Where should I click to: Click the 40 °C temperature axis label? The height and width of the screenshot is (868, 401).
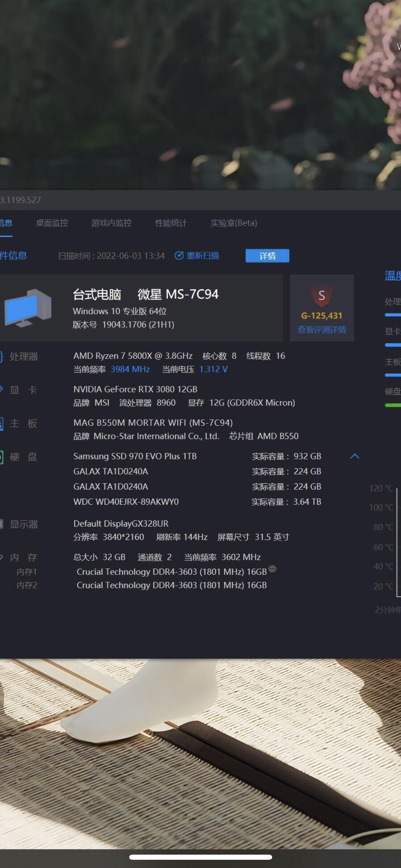[x=383, y=567]
